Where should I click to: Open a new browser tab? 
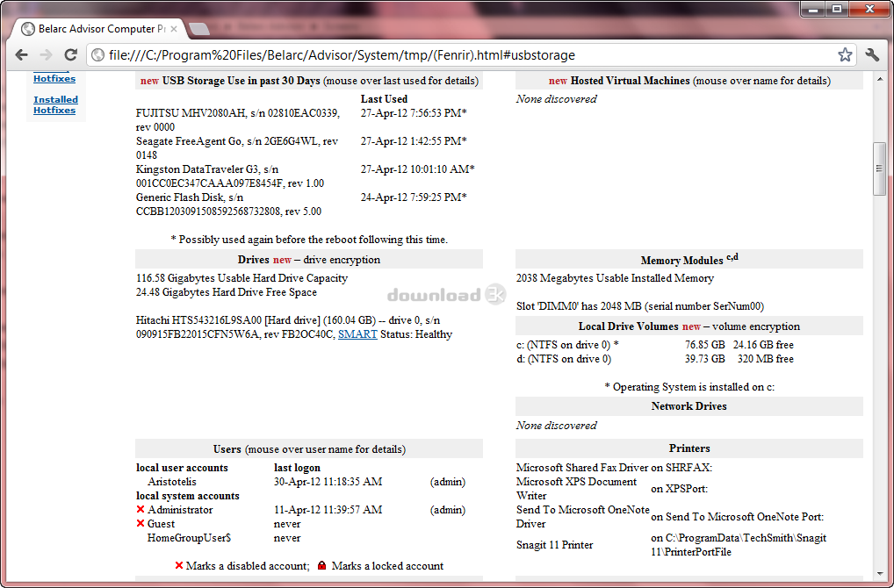[x=198, y=29]
